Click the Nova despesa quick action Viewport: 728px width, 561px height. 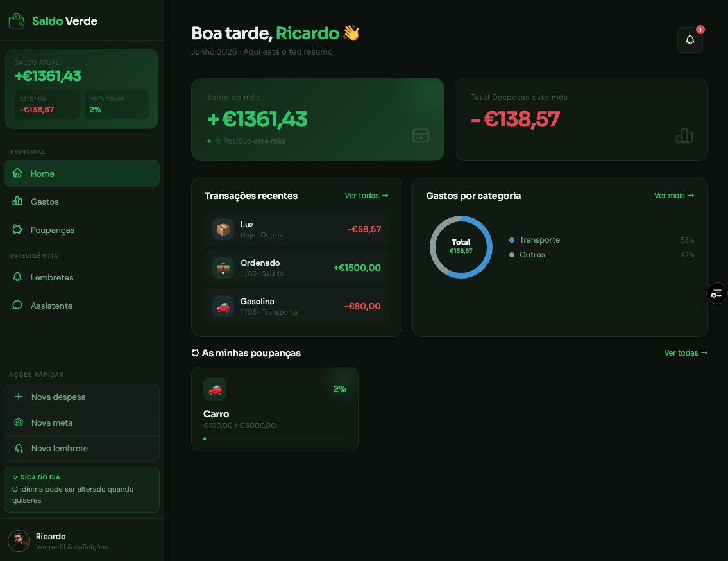tap(81, 397)
